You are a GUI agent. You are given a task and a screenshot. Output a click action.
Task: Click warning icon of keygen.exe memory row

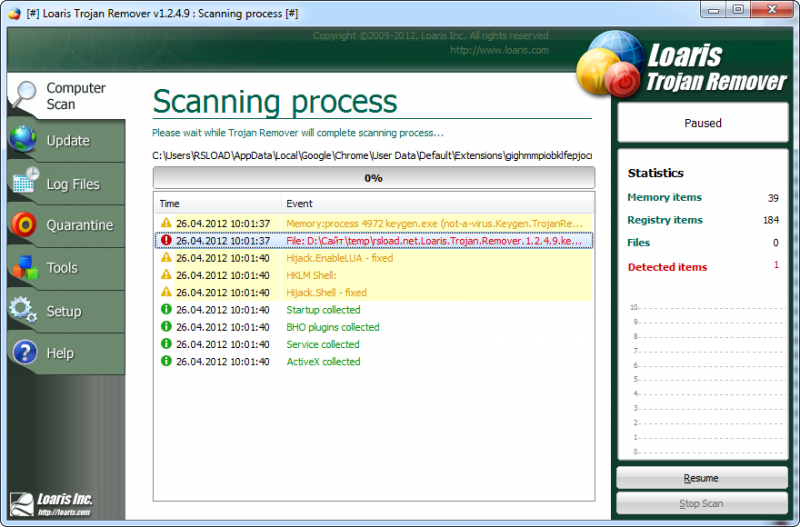166,223
